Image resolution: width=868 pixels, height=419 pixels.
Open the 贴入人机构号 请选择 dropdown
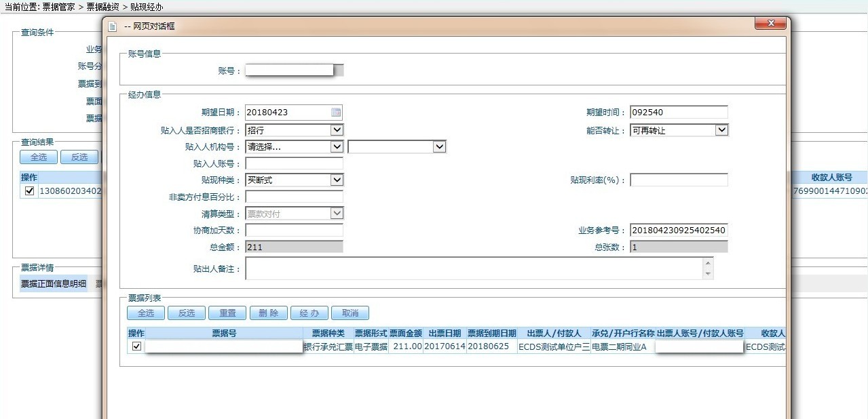point(337,146)
